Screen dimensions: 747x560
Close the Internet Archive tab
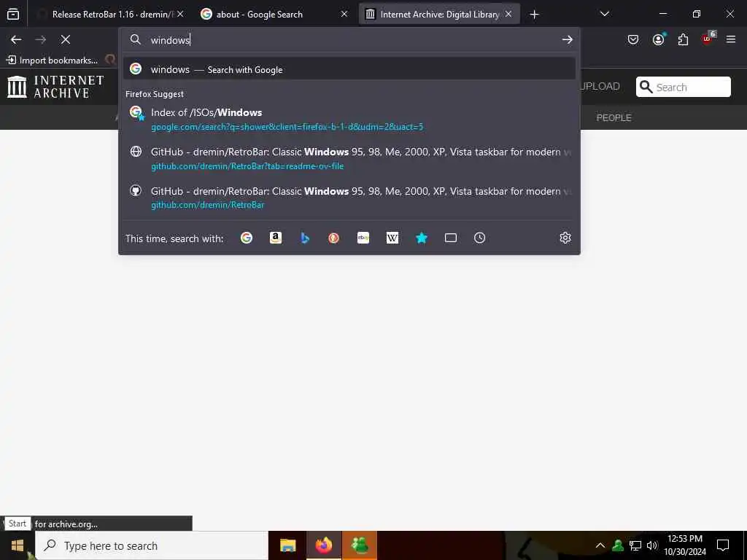pos(508,15)
